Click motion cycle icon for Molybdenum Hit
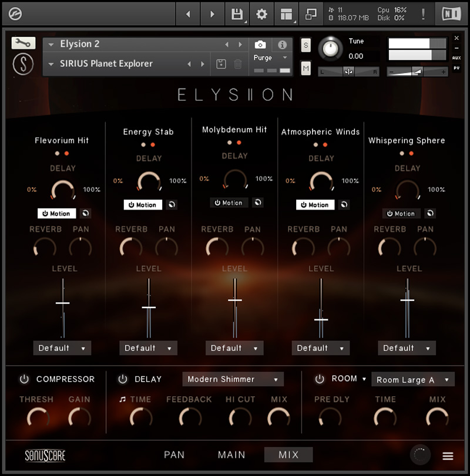Screen dimensions: 470x476 [x=258, y=202]
